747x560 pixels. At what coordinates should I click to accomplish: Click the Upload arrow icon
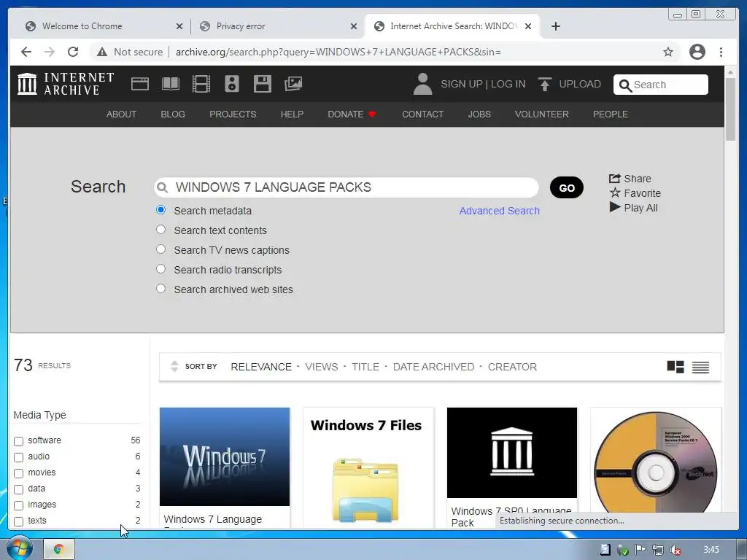pos(544,84)
